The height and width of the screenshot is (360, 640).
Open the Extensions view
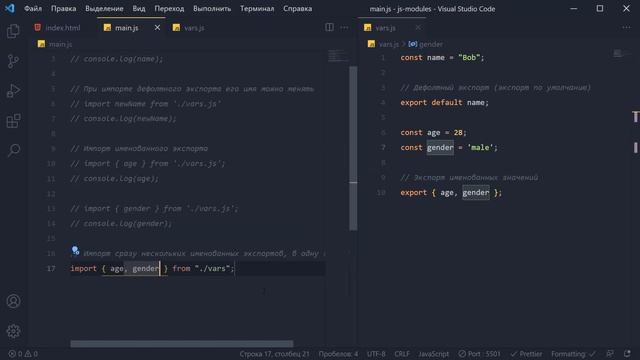[13, 120]
